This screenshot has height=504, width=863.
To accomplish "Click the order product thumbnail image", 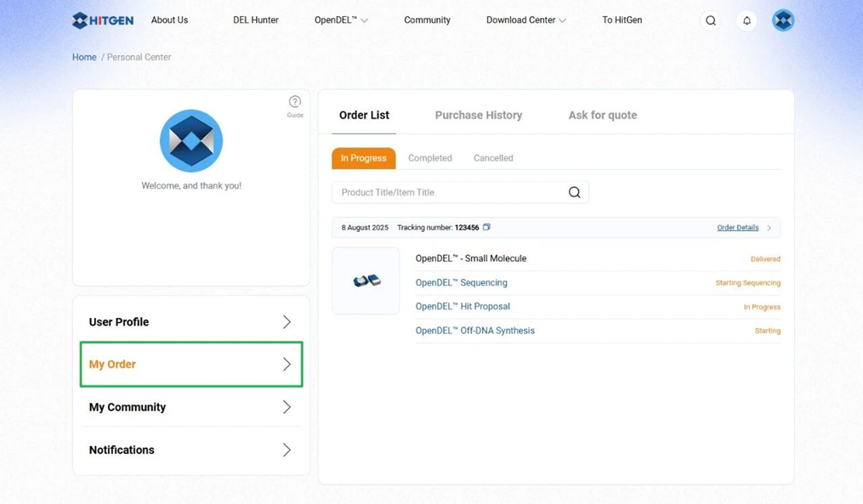I will click(x=366, y=280).
